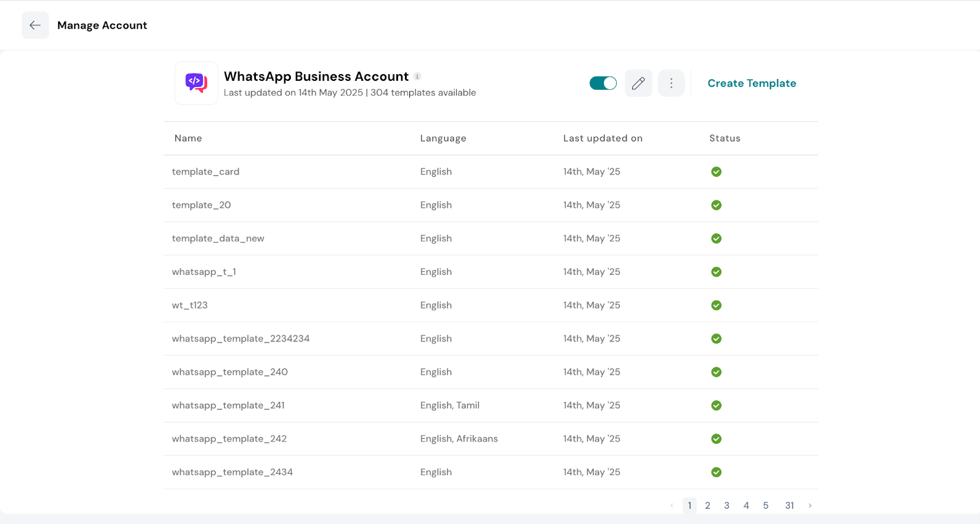The image size is (980, 524).
Task: Go to next page using right chevron
Action: pyautogui.click(x=810, y=506)
